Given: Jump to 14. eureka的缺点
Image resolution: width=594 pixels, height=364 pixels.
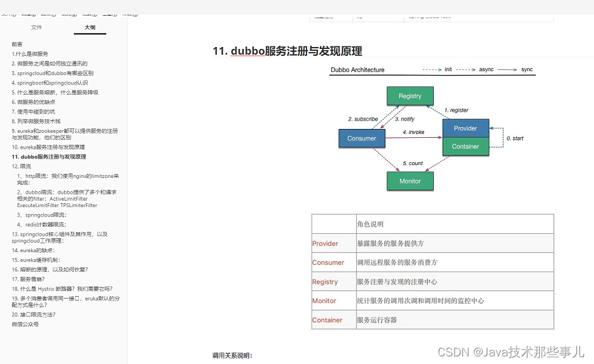Looking at the screenshot, I should [x=33, y=250].
